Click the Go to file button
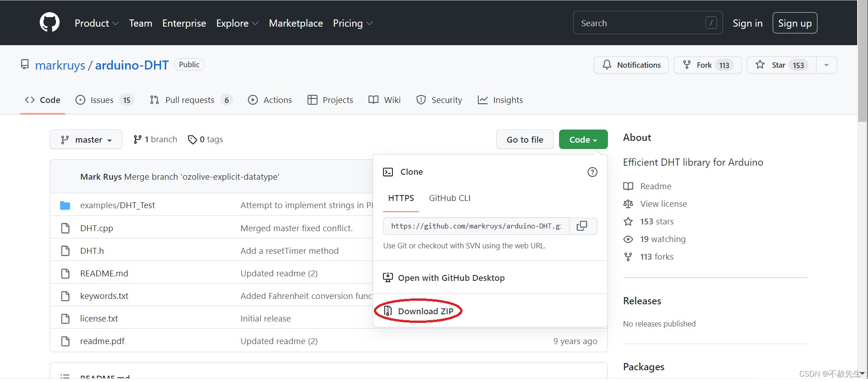 [x=525, y=140]
